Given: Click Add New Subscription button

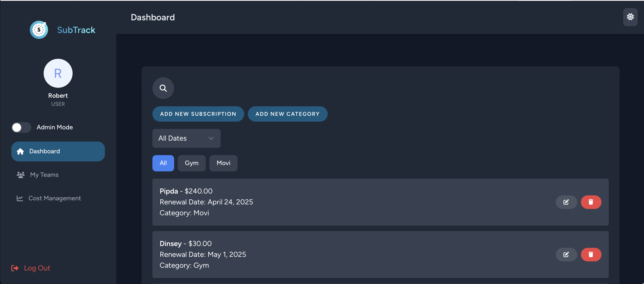Looking at the screenshot, I should point(198,114).
